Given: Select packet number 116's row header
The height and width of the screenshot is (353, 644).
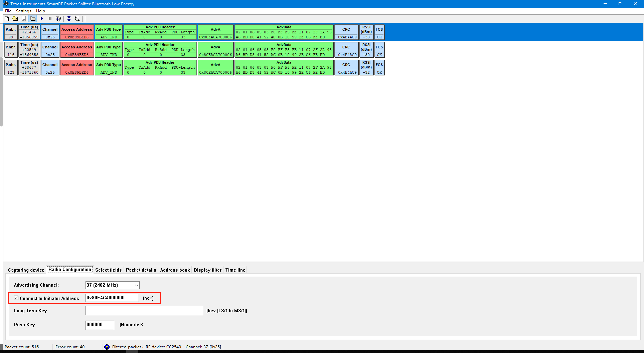Looking at the screenshot, I should click(10, 49).
